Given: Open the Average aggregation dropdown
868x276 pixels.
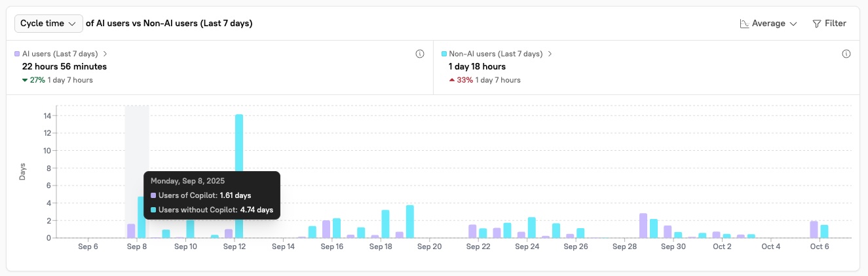Looking at the screenshot, I should click(768, 24).
